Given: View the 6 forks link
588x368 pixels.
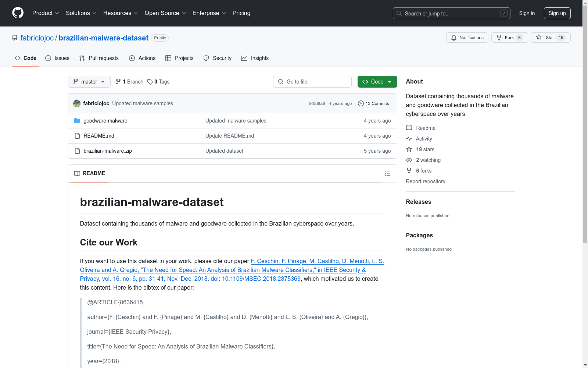Looking at the screenshot, I should click(x=419, y=171).
